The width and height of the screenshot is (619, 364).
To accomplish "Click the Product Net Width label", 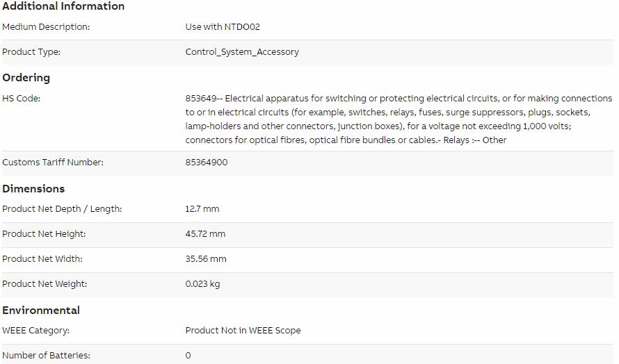I will [x=42, y=259].
